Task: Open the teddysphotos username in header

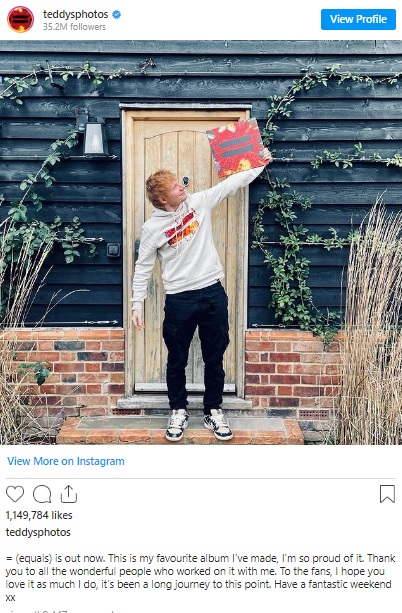Action: (x=75, y=14)
